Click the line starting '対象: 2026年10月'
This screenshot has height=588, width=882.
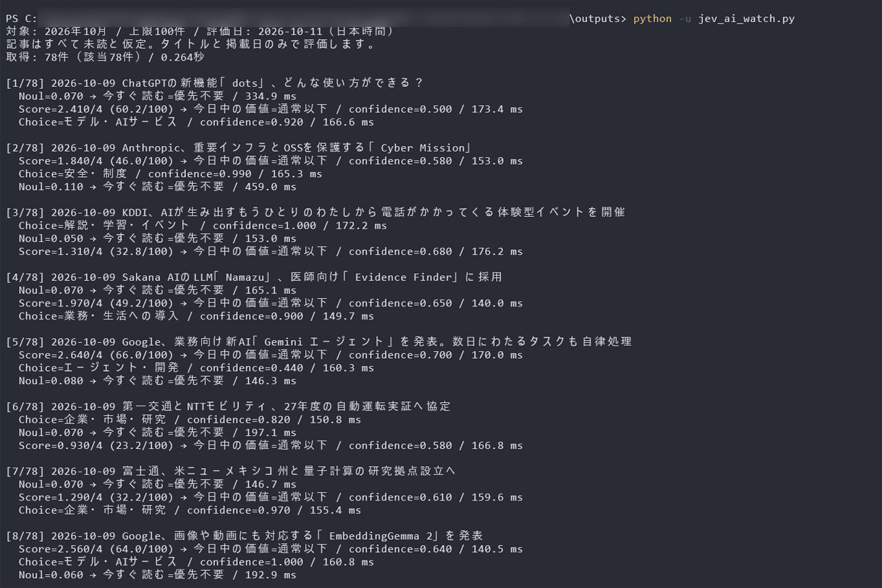(x=200, y=32)
